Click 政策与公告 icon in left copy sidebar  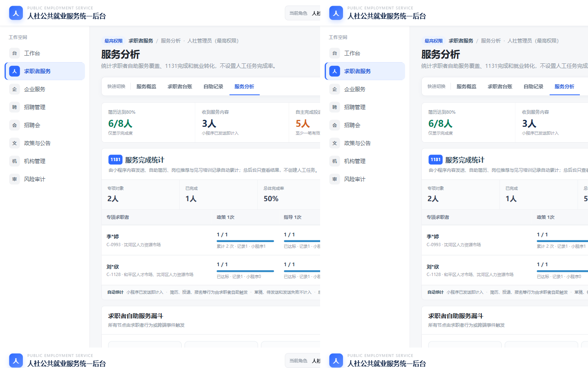14,143
